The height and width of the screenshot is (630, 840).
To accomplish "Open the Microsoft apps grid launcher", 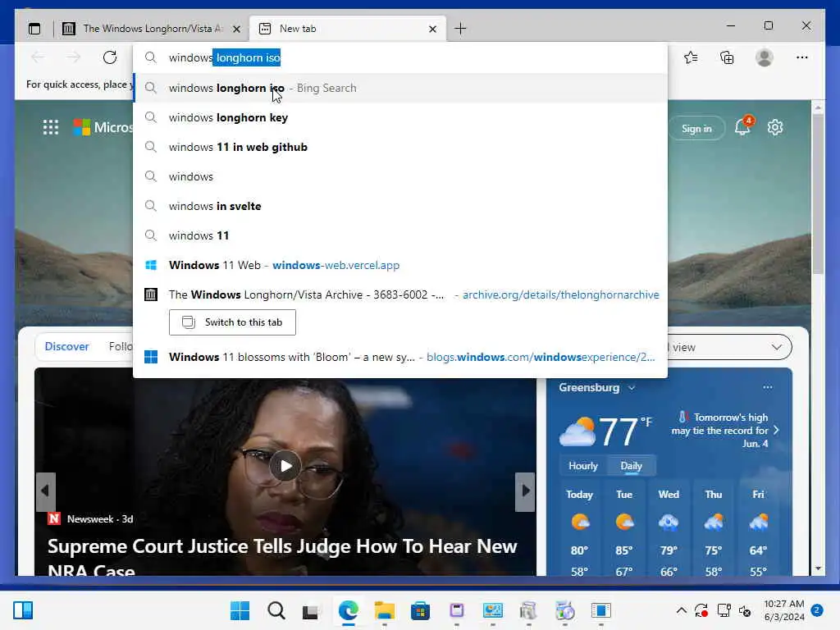I will (x=51, y=127).
